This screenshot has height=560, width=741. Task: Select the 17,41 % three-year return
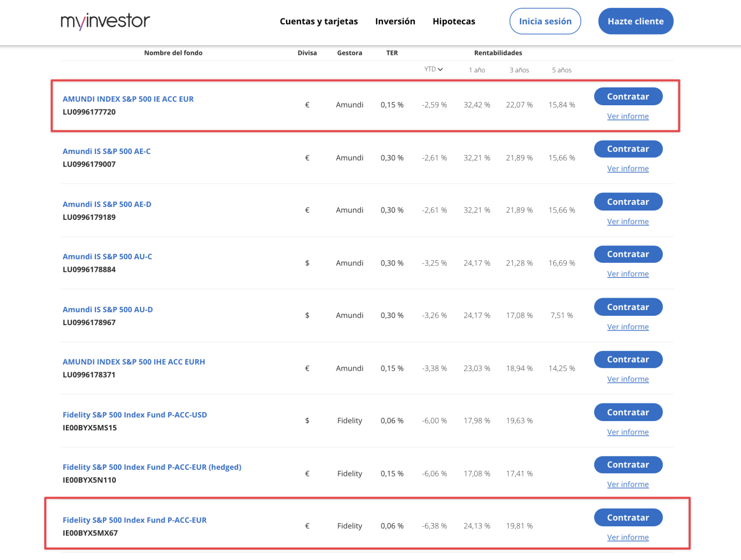point(519,473)
